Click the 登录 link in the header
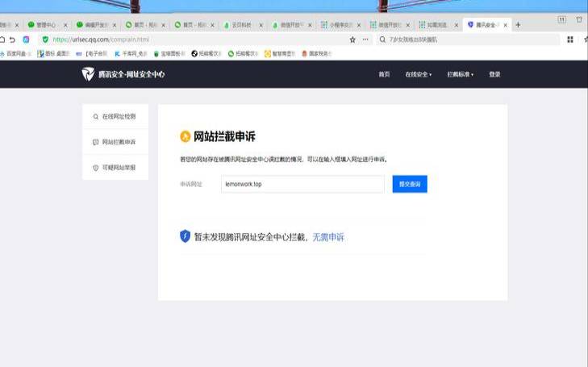Viewport: 588px width, 367px height. click(x=494, y=74)
